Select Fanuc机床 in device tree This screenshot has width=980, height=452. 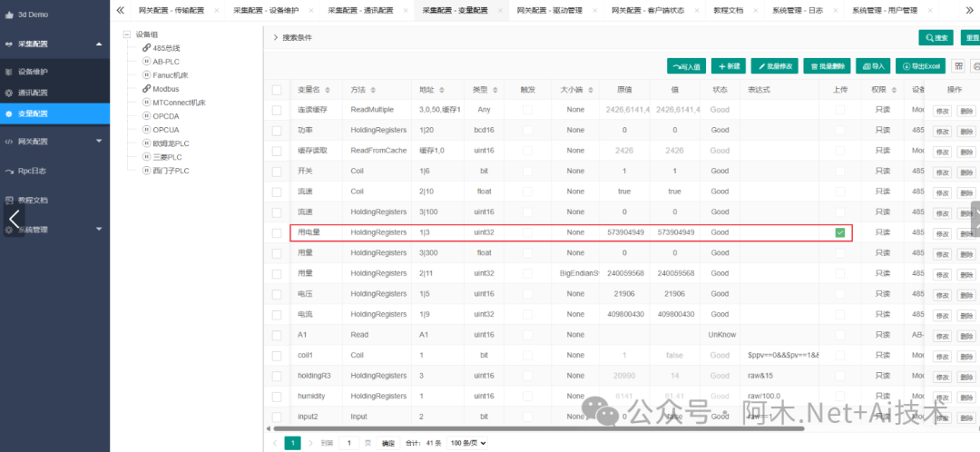[x=171, y=75]
